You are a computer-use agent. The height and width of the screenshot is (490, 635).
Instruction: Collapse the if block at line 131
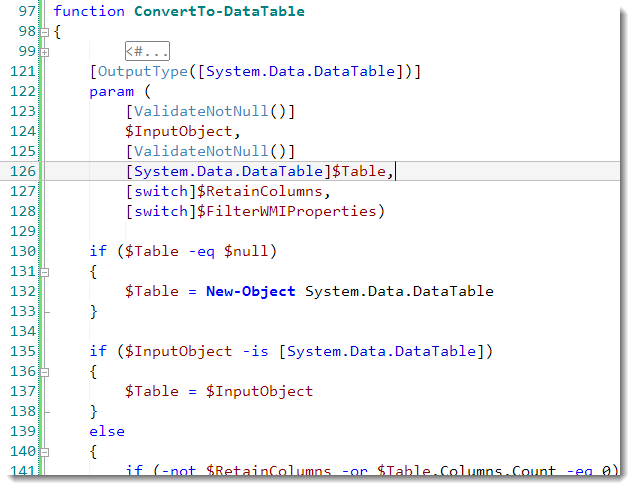point(45,272)
